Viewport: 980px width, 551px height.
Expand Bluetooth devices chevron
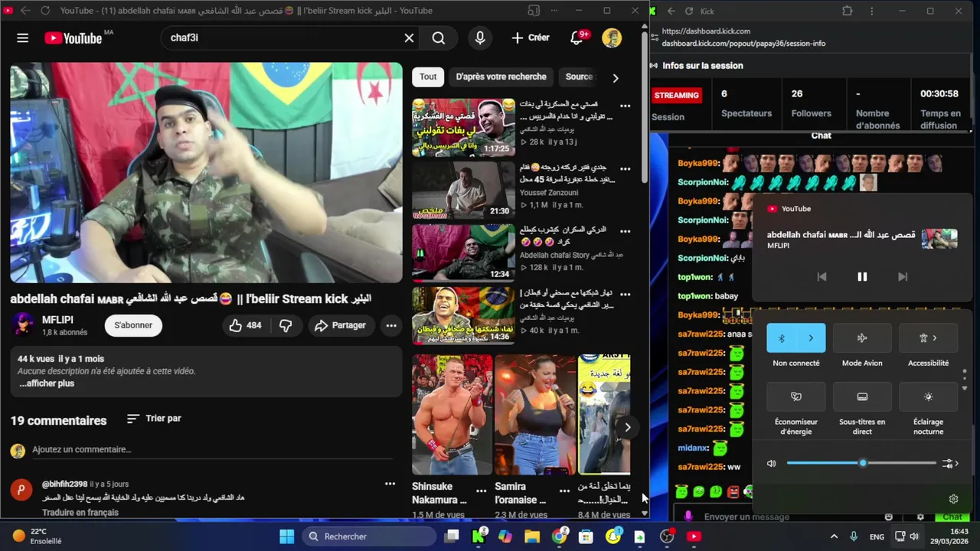pos(811,338)
